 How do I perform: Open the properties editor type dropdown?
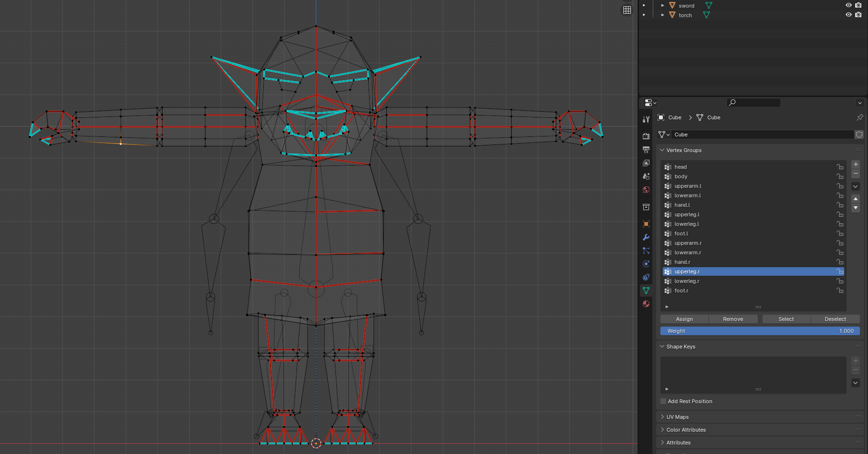tap(650, 103)
